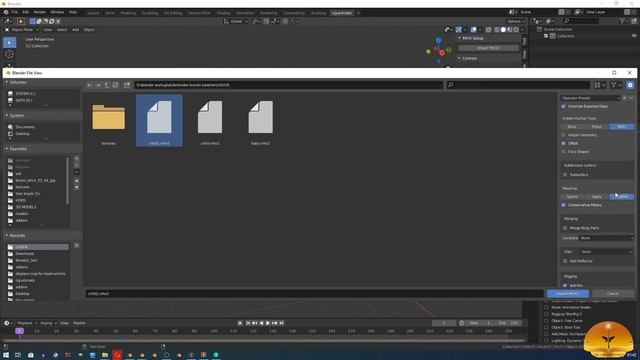This screenshot has height=360, width=640.
Task: Move favorite bookmark up
Action: pyautogui.click(x=77, y=180)
